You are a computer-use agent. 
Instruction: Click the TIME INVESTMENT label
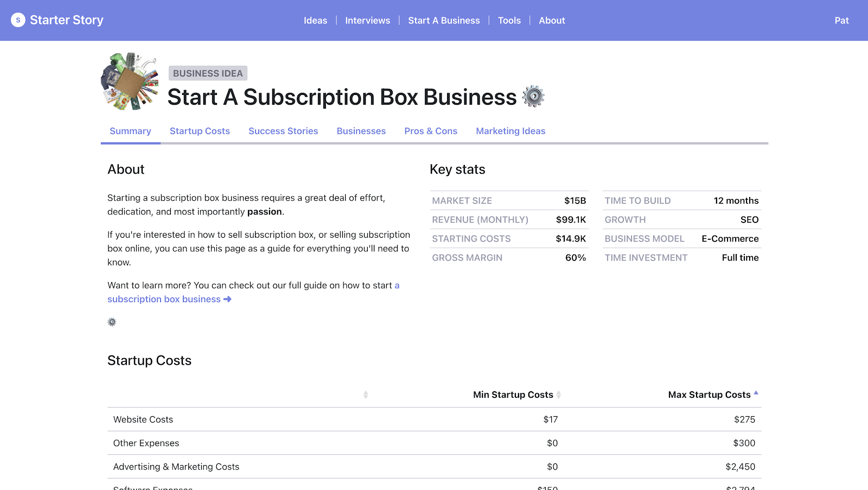pyautogui.click(x=646, y=257)
